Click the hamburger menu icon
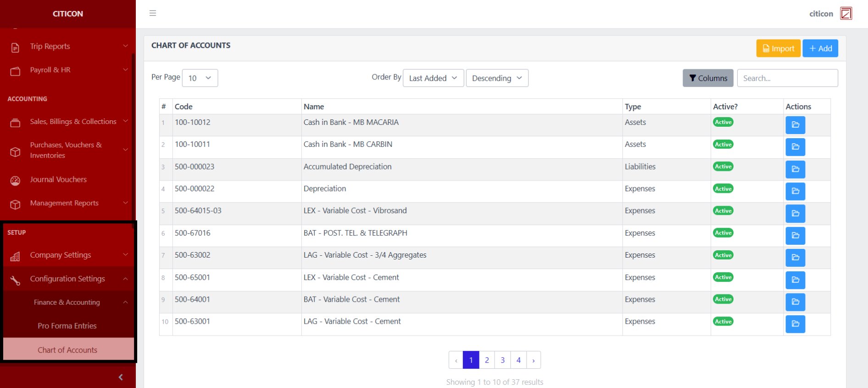 click(x=153, y=13)
